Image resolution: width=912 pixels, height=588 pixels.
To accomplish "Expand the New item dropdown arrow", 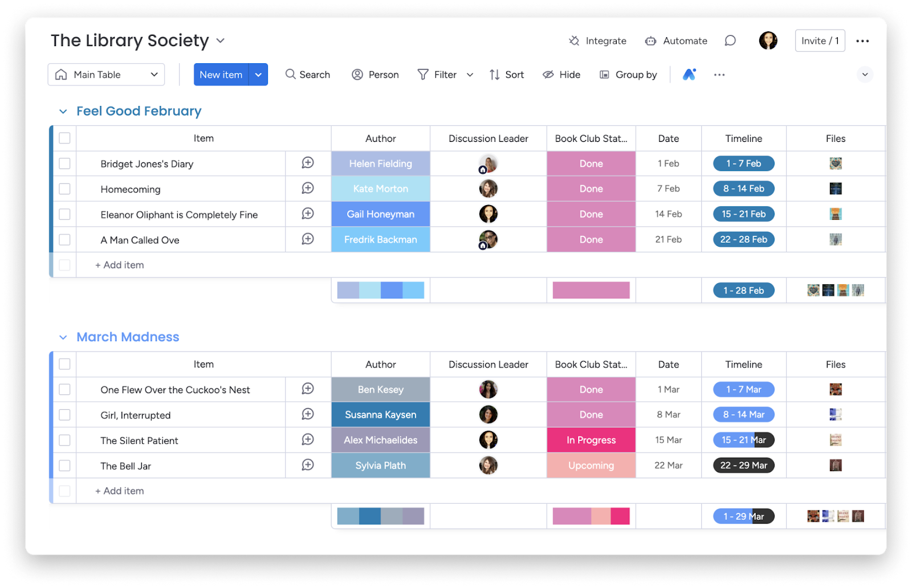I will [x=258, y=74].
